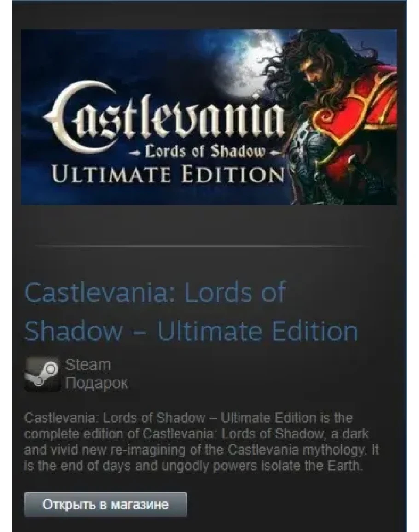Click the 'Открыть в магазине' button

105,504
